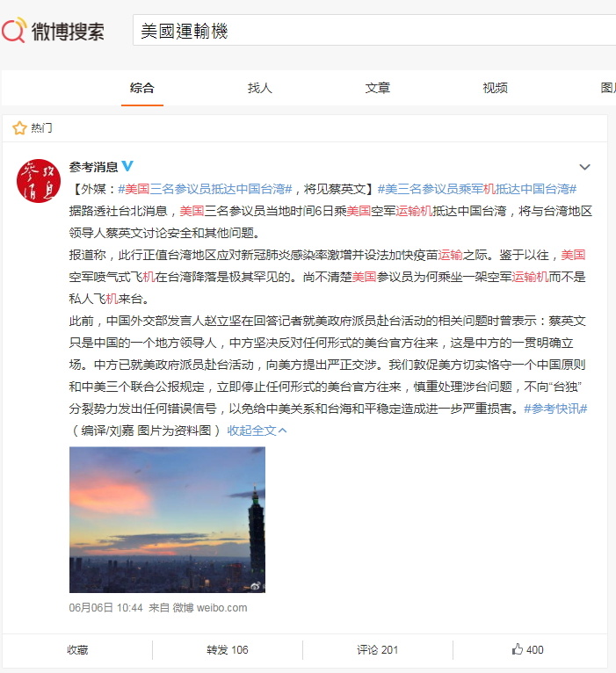Click the Weibo search logo icon
616x673 pixels.
pos(14,30)
